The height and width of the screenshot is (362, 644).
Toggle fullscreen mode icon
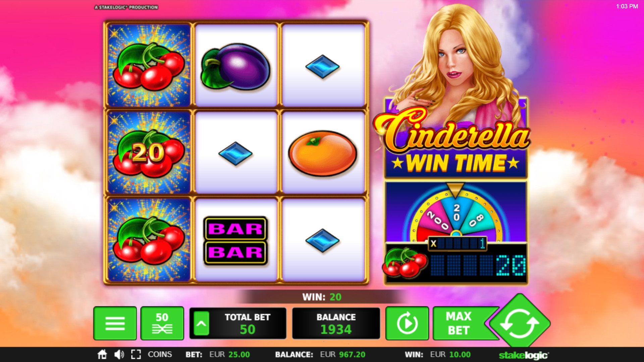[x=136, y=354]
